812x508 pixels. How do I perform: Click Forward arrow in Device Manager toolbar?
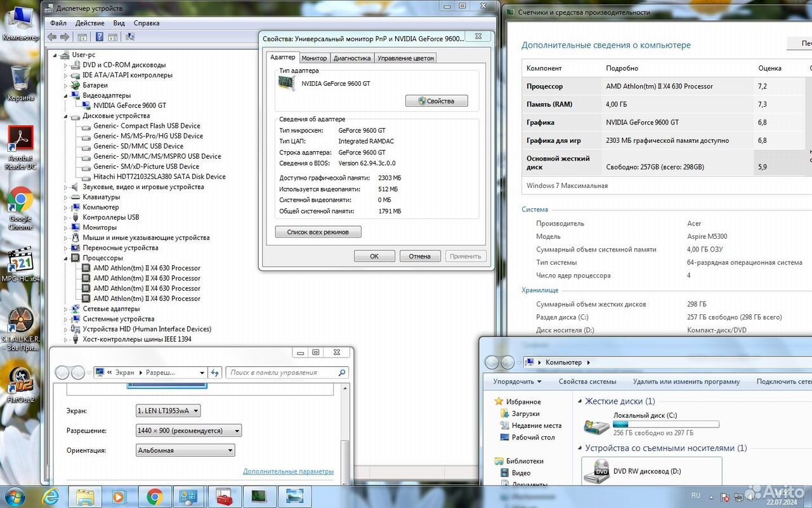(x=64, y=37)
